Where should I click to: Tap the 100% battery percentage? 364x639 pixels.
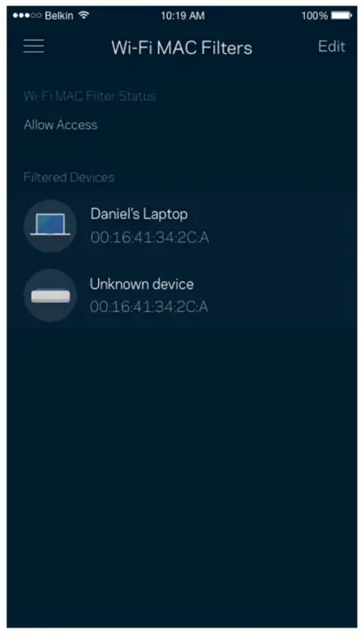(315, 16)
